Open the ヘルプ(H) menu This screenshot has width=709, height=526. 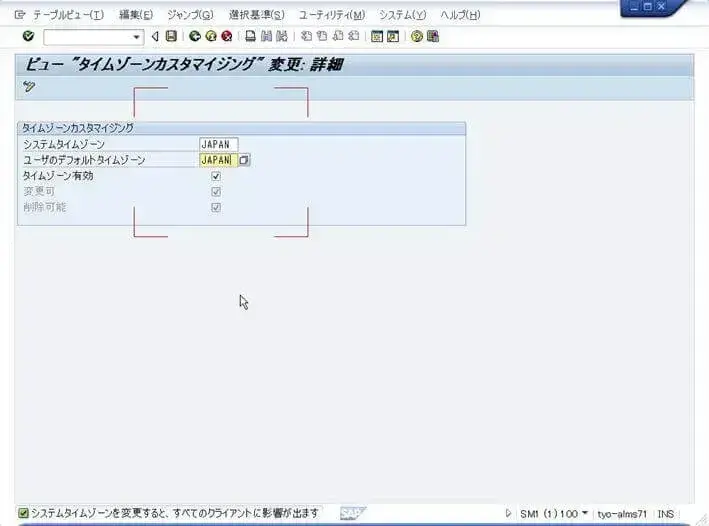[x=460, y=15]
